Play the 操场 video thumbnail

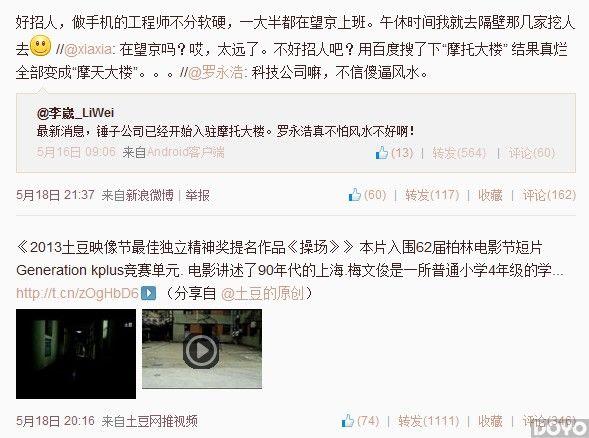point(202,349)
